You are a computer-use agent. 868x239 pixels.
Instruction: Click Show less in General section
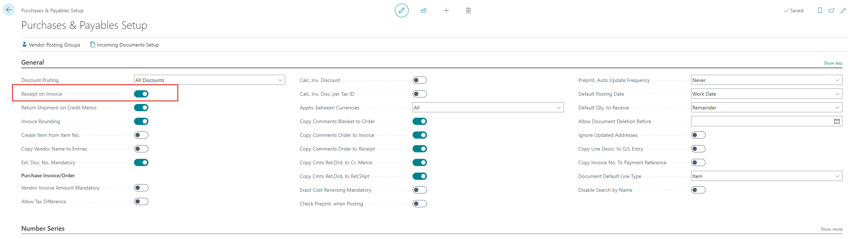[833, 63]
